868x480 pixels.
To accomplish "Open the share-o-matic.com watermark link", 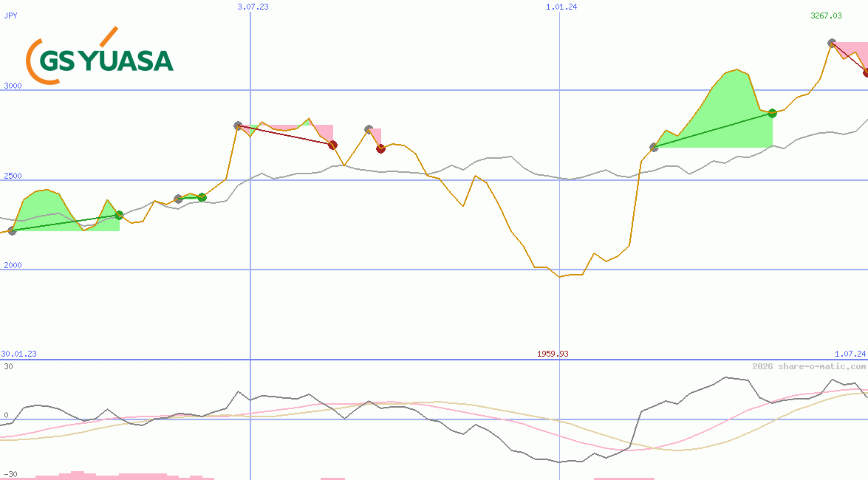I will click(x=809, y=366).
